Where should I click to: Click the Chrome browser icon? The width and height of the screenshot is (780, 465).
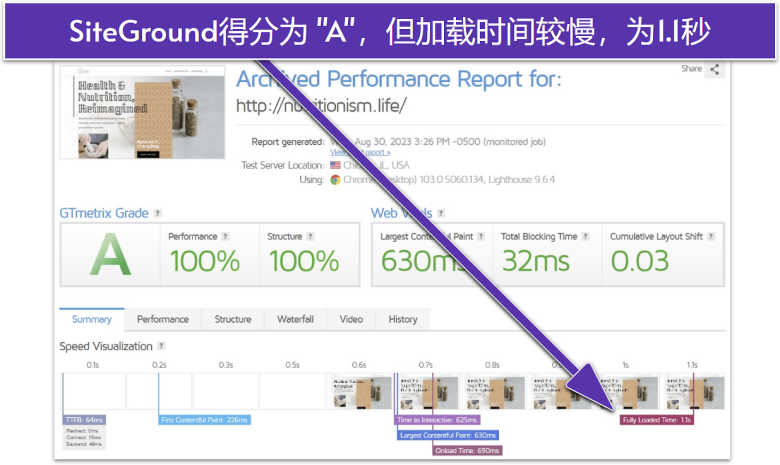pyautogui.click(x=335, y=180)
